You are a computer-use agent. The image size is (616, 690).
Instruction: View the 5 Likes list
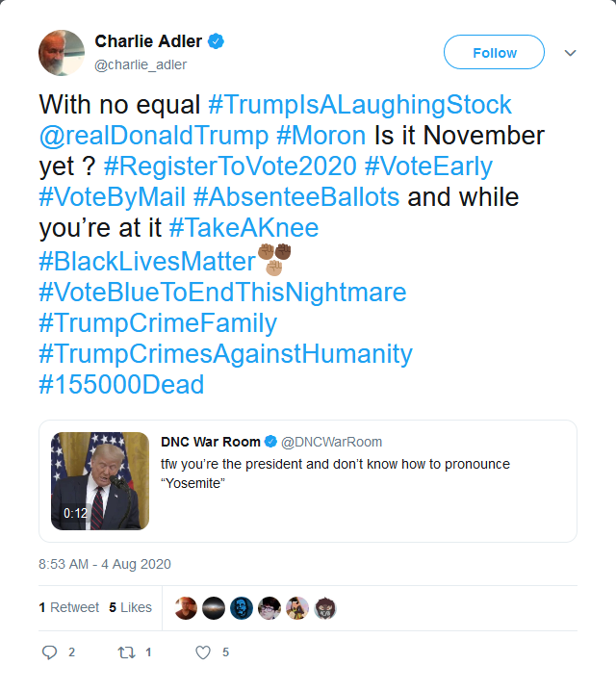[x=130, y=607]
